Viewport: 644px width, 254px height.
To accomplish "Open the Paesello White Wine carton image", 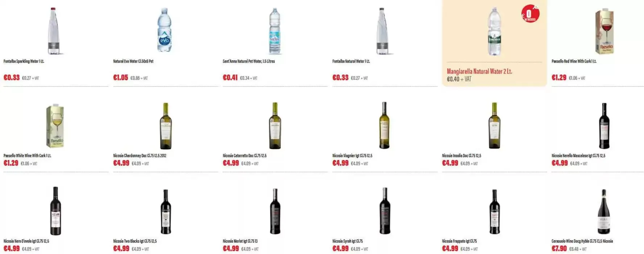I will [55, 126].
